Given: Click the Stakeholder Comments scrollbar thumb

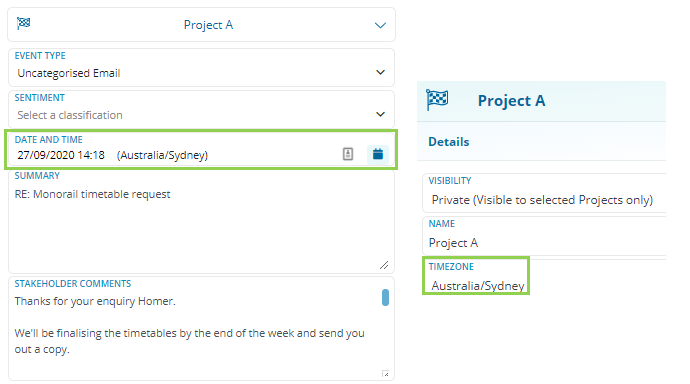Looking at the screenshot, I should point(385,297).
